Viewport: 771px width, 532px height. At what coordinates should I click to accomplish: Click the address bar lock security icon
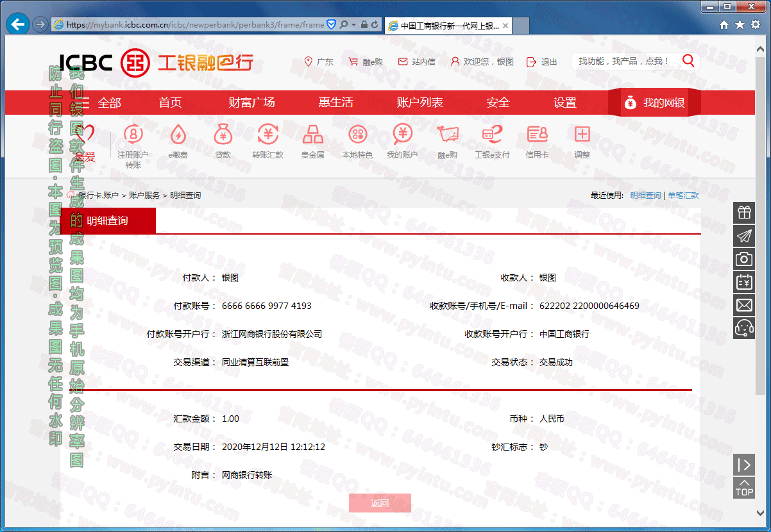(x=364, y=24)
